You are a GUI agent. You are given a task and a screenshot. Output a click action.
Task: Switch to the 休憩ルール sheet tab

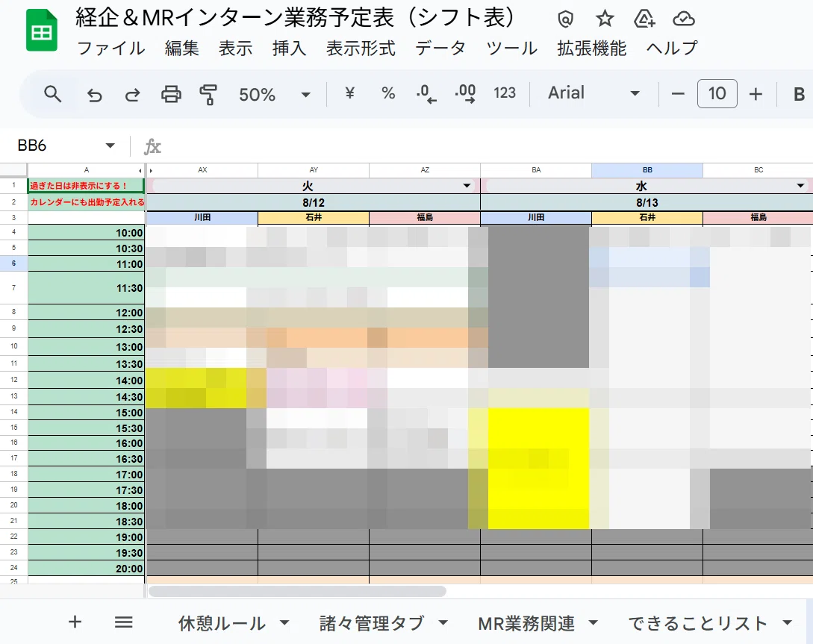pos(222,623)
